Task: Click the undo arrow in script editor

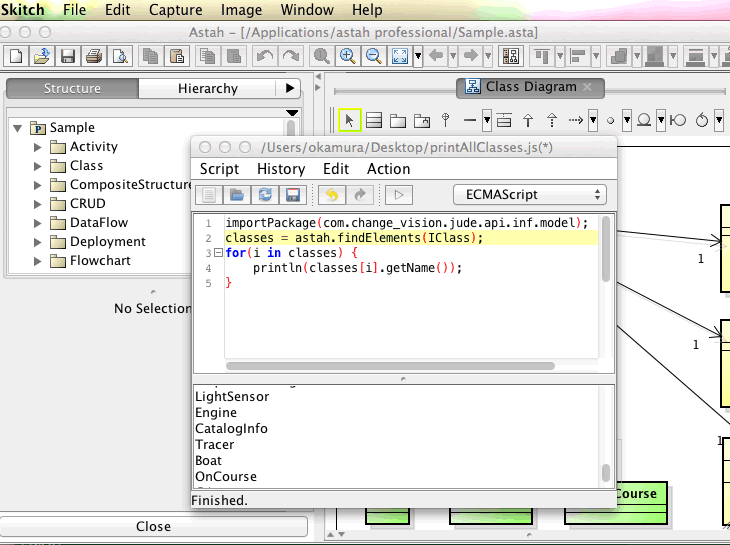Action: click(x=331, y=195)
